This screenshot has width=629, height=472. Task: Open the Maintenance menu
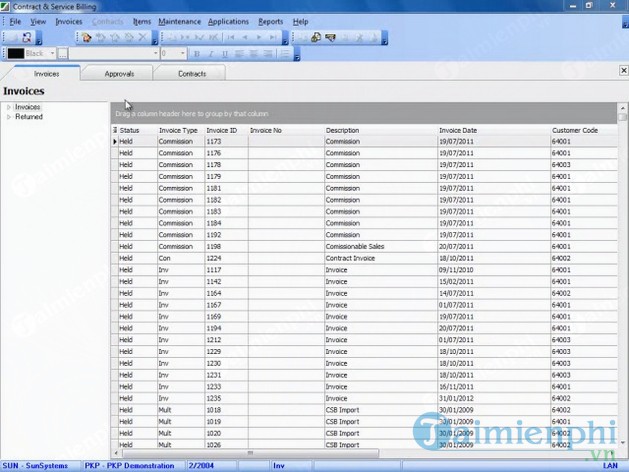179,22
